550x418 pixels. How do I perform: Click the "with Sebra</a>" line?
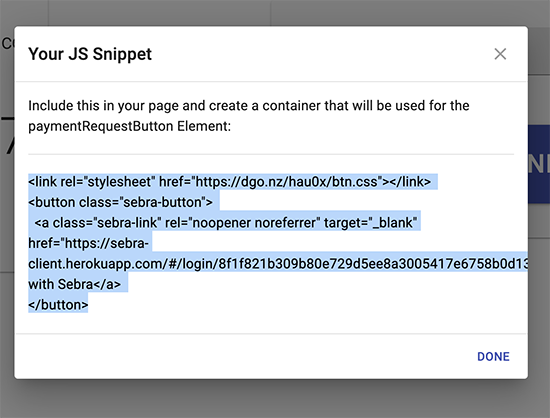tap(75, 284)
